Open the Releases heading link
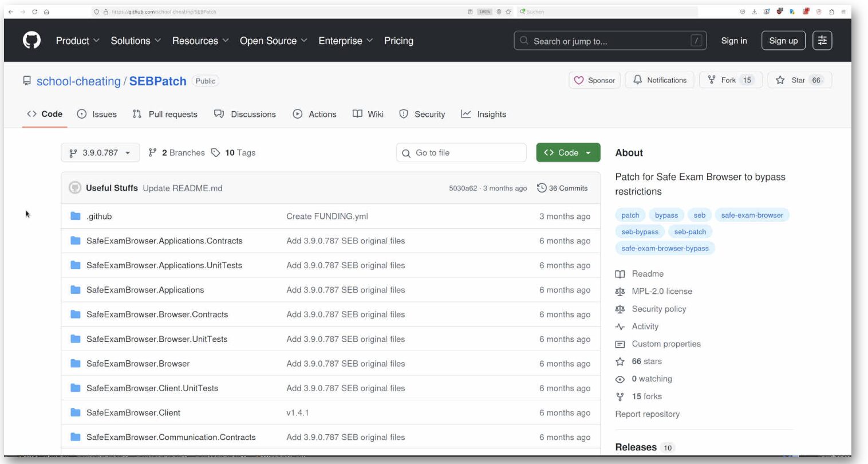 tap(636, 447)
